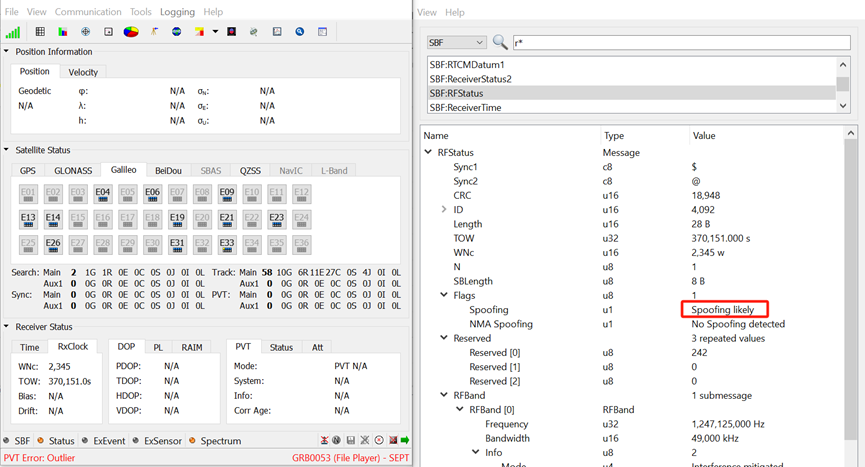Click the black square red dot icon

(232, 32)
